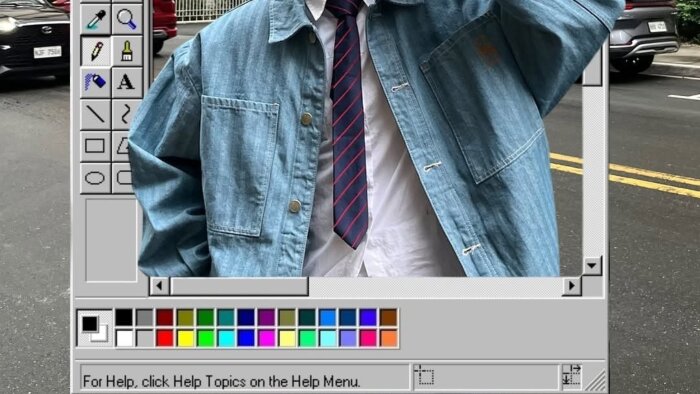700x394 pixels.
Task: Pick the light gray swatch
Action: point(145,338)
